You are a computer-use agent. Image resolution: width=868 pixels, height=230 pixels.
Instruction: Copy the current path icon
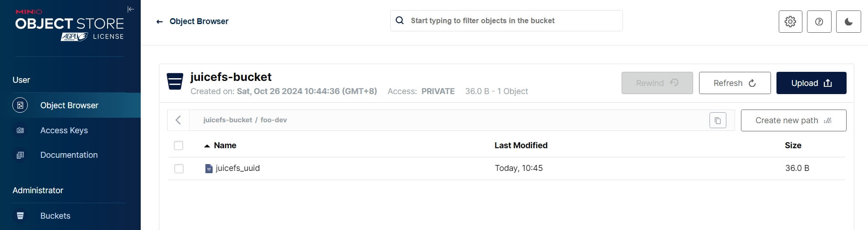coord(718,120)
